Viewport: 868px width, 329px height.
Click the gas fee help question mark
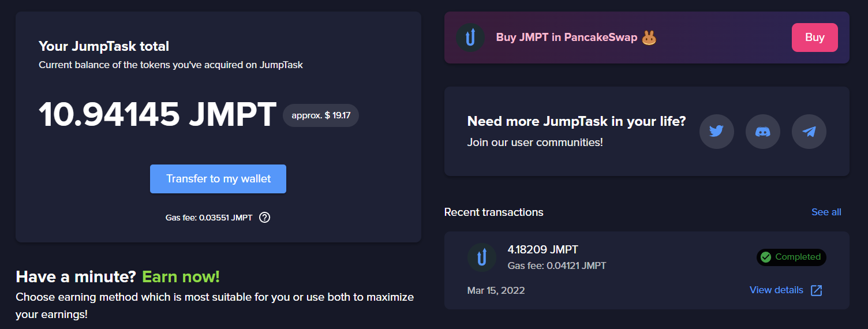(x=264, y=218)
